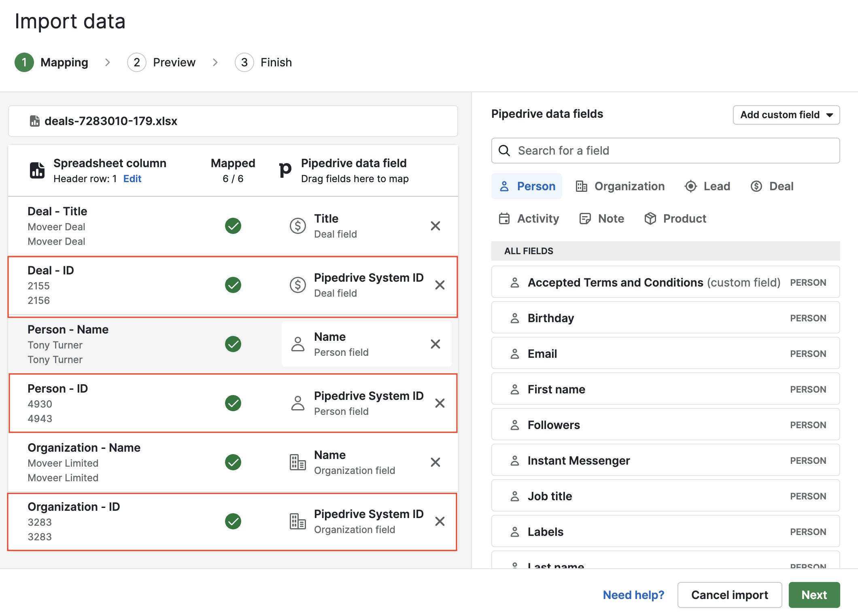
Task: Click the Person - Name column label
Action: point(68,329)
